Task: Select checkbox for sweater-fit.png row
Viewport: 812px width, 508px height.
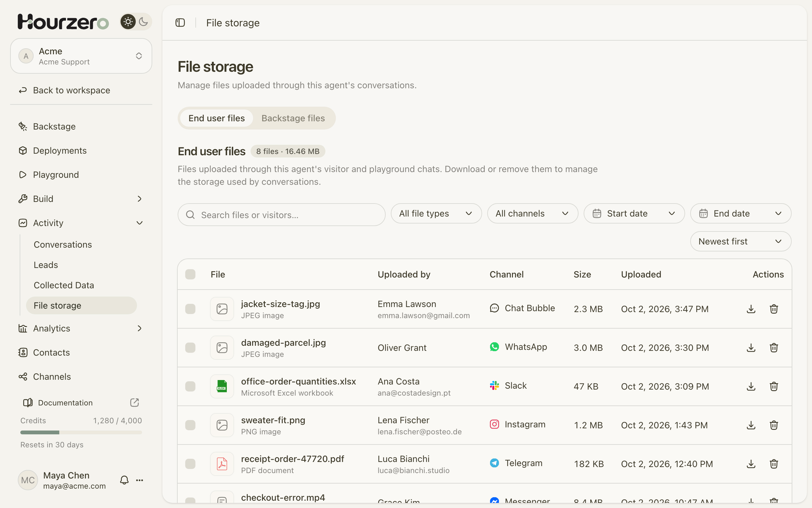Action: pos(190,425)
